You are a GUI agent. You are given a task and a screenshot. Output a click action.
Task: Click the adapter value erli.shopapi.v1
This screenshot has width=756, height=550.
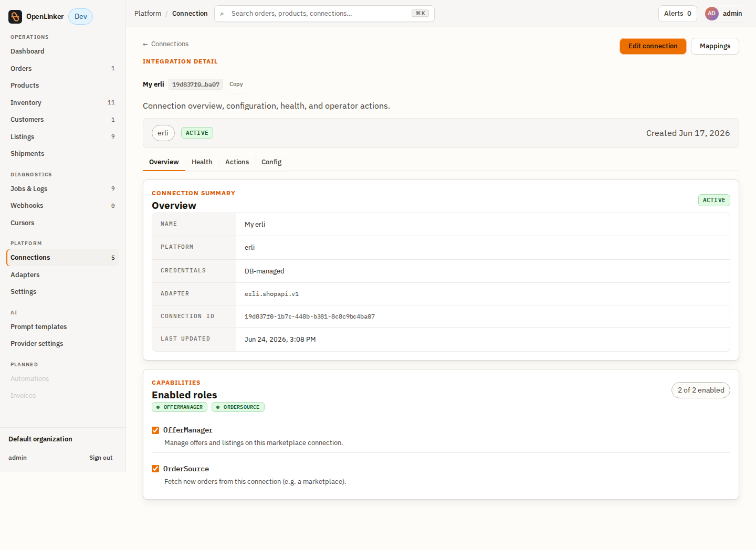point(271,294)
